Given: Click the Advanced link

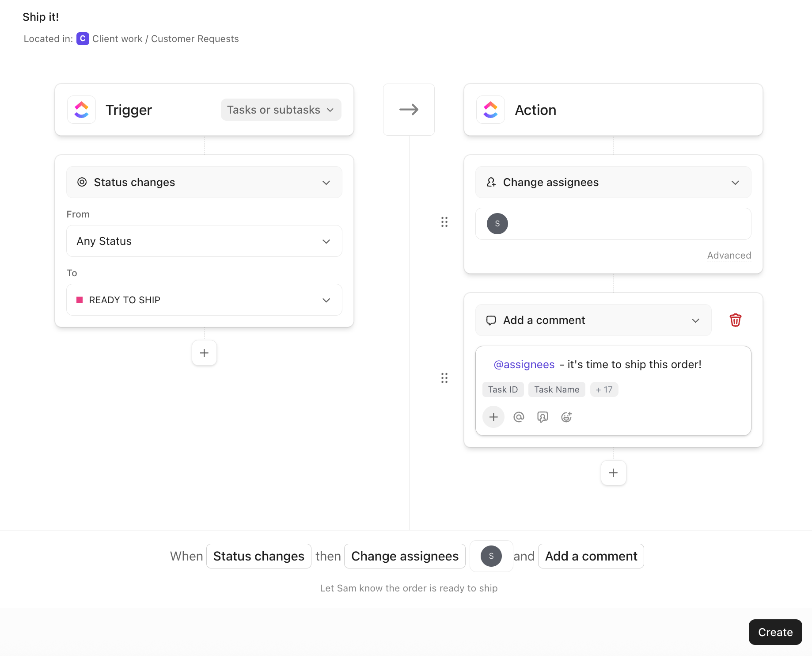Looking at the screenshot, I should coord(729,255).
